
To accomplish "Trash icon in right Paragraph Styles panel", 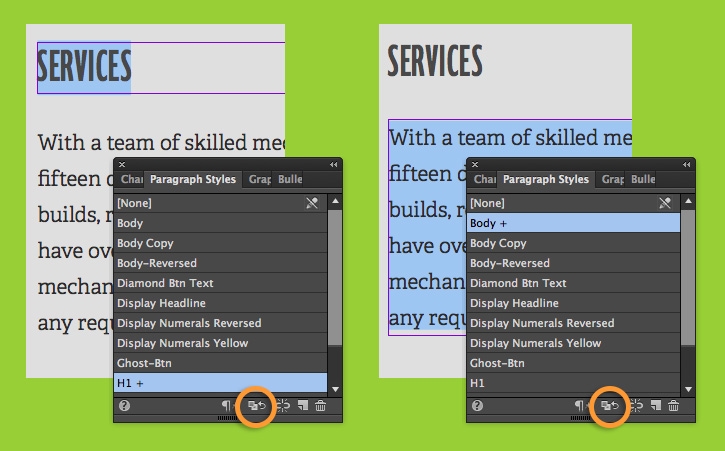I will tap(674, 406).
